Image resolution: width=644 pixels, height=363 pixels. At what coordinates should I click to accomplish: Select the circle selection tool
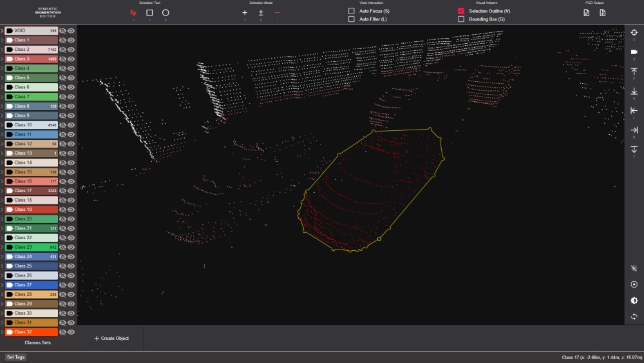point(166,12)
